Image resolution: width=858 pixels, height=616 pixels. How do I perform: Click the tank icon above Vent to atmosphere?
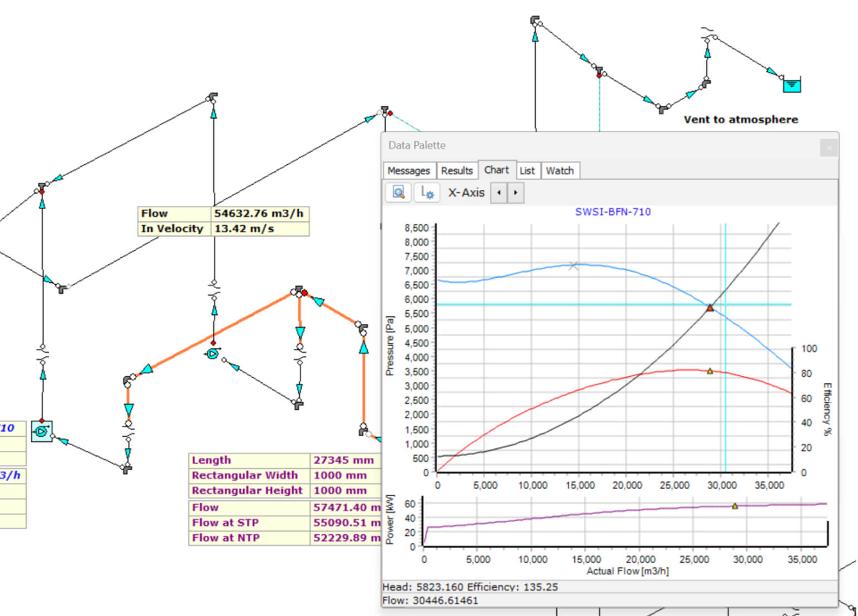791,85
